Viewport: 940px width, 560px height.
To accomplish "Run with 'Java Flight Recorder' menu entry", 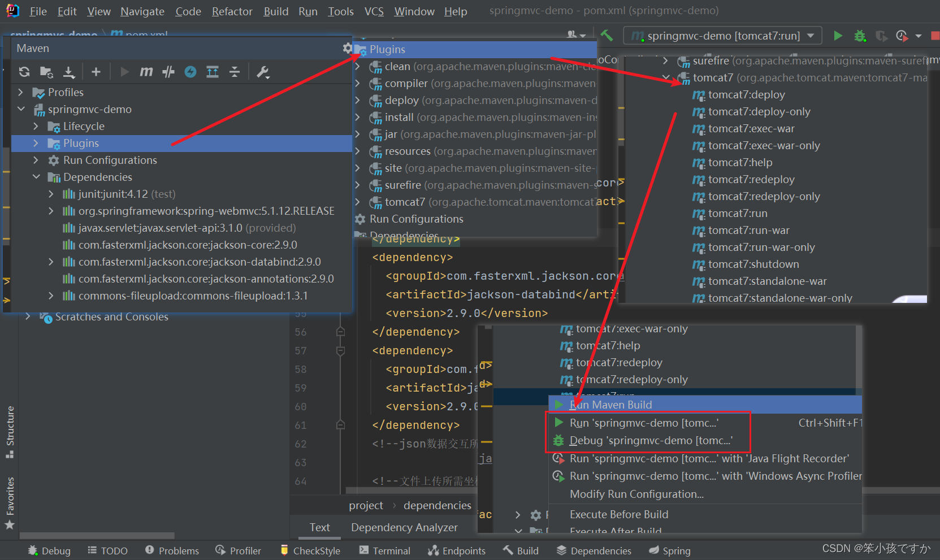I will (x=705, y=458).
